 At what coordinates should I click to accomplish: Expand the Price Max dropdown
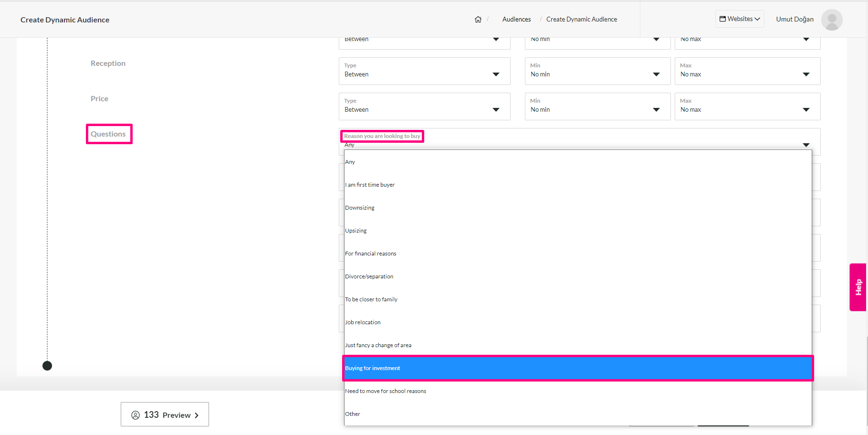point(747,106)
